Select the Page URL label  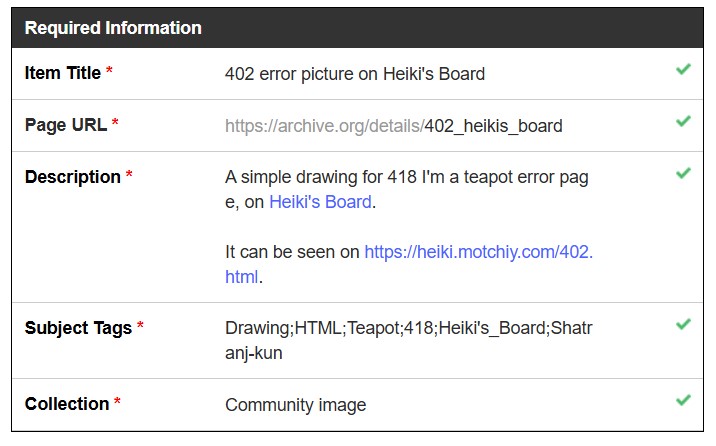click(65, 125)
